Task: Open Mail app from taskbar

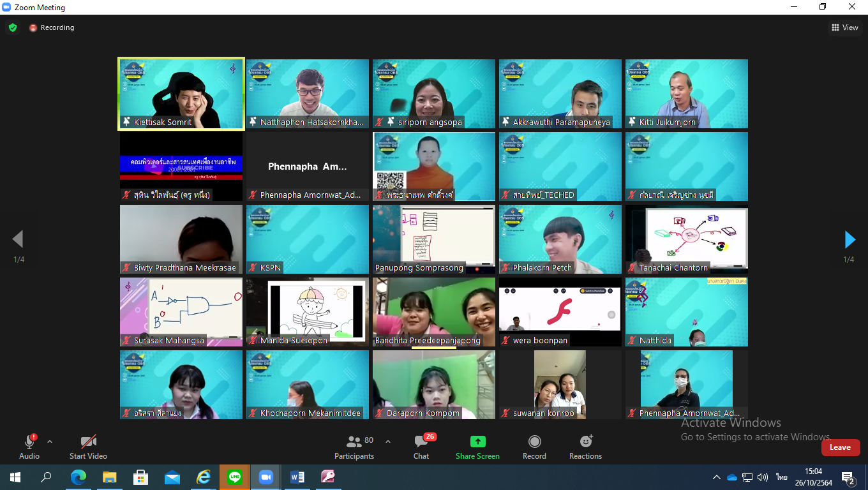Action: (172, 477)
